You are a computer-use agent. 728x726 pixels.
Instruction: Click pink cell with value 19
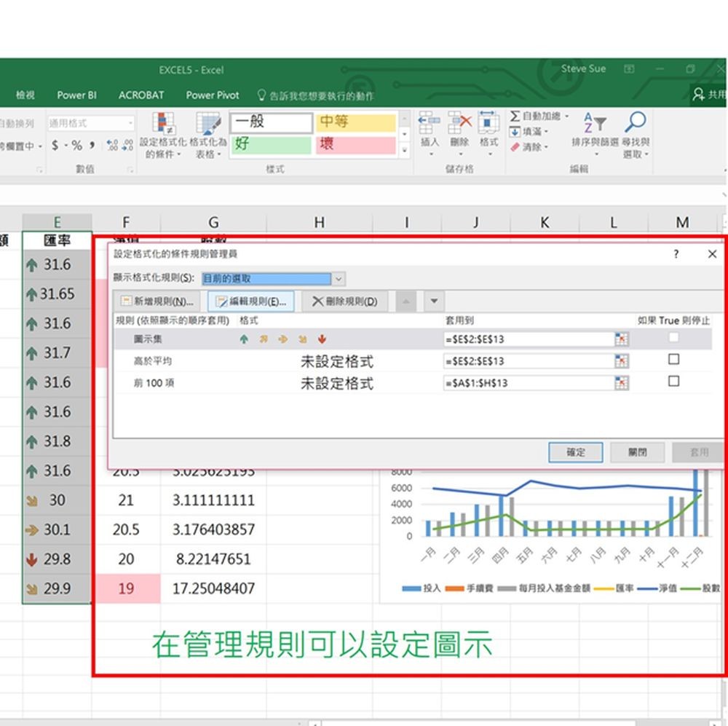point(126,588)
